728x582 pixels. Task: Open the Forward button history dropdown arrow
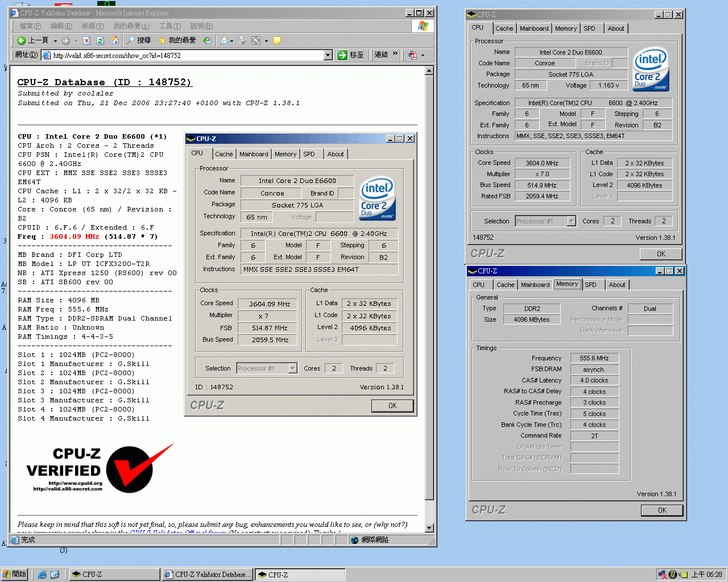[76, 41]
